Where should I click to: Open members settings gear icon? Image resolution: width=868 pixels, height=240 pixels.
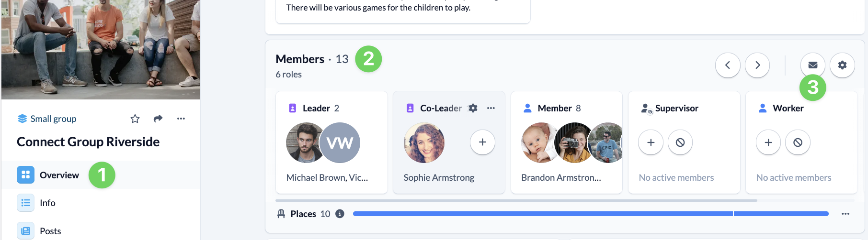click(x=842, y=65)
